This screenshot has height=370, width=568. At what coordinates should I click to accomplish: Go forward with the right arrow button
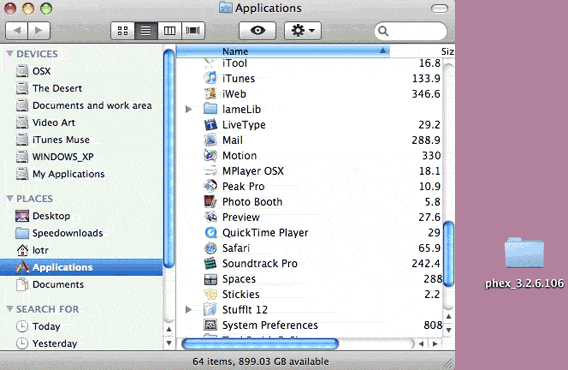tap(39, 30)
